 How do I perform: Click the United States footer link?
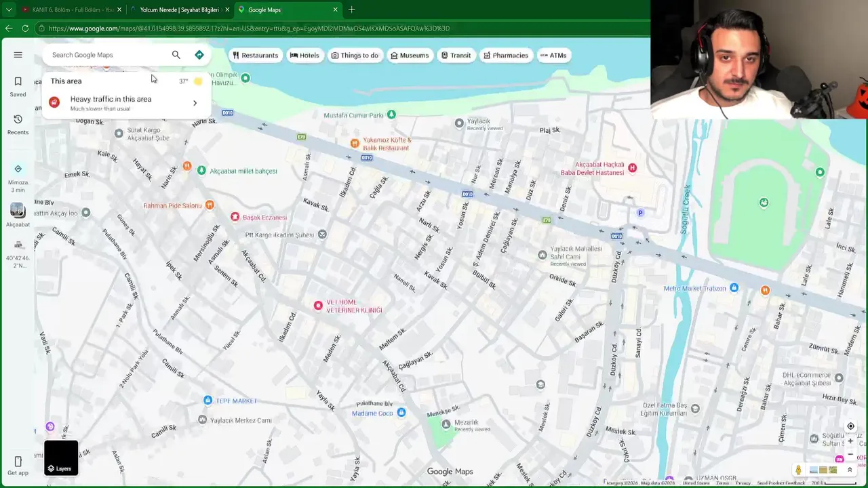click(x=696, y=483)
